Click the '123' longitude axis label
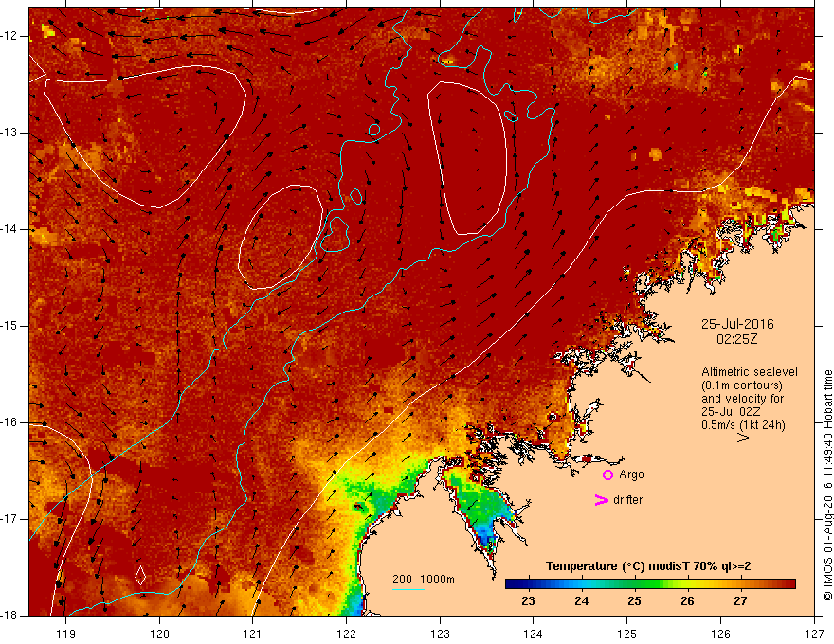834x644 pixels. (440, 634)
